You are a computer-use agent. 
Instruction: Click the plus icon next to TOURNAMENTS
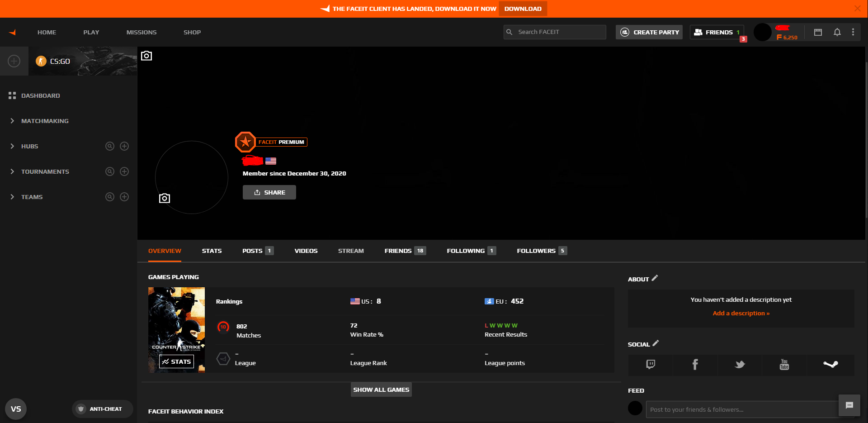(x=125, y=171)
